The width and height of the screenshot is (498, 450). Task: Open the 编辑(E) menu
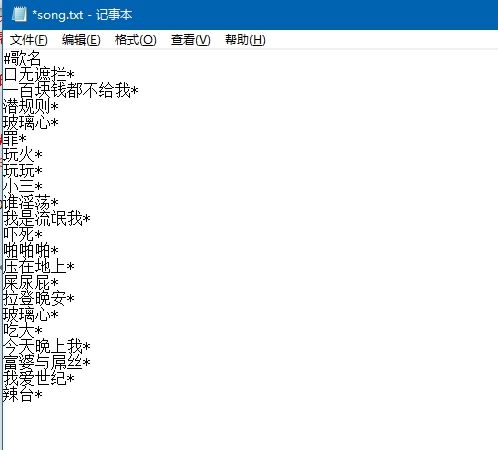tap(81, 40)
